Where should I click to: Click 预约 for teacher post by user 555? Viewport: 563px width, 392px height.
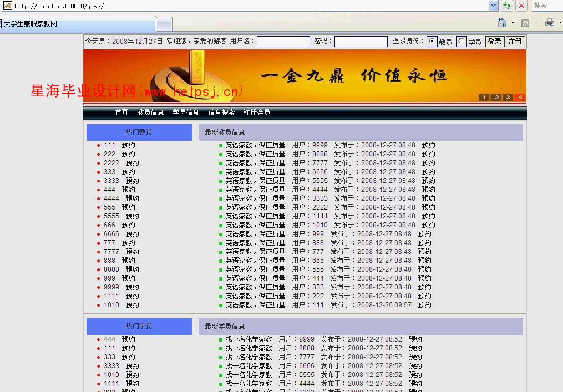(x=424, y=269)
